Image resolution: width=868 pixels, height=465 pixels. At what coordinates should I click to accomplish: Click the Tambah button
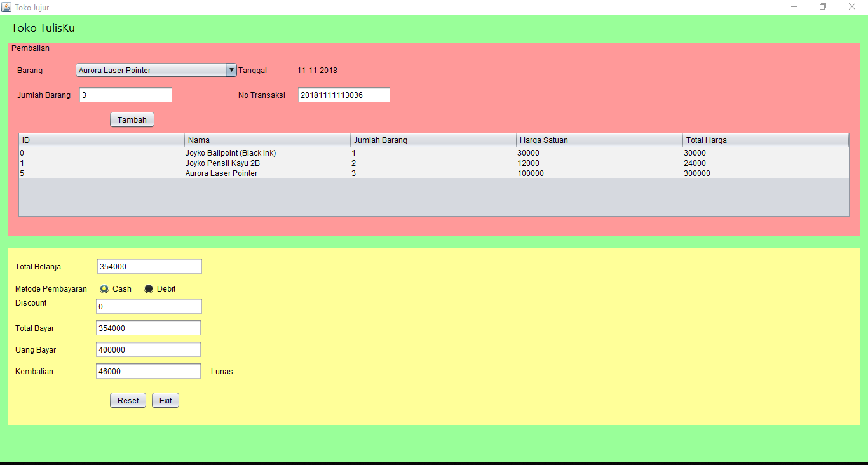132,119
